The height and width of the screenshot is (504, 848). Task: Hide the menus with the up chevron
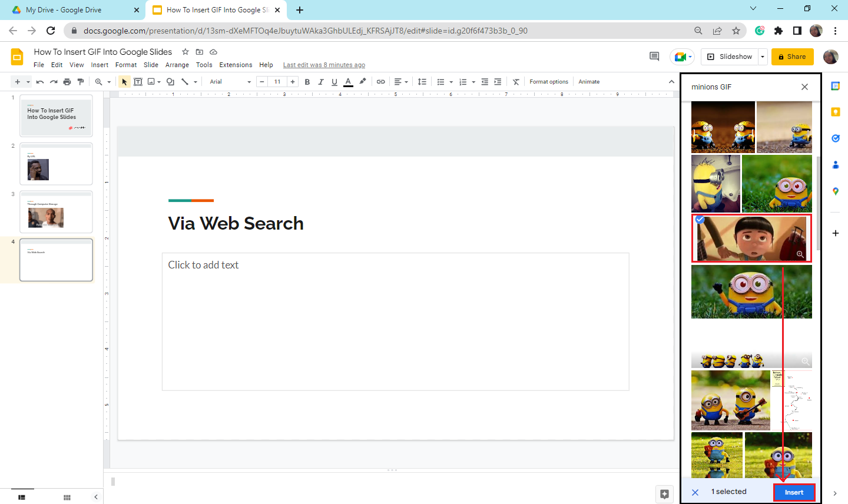click(x=671, y=82)
